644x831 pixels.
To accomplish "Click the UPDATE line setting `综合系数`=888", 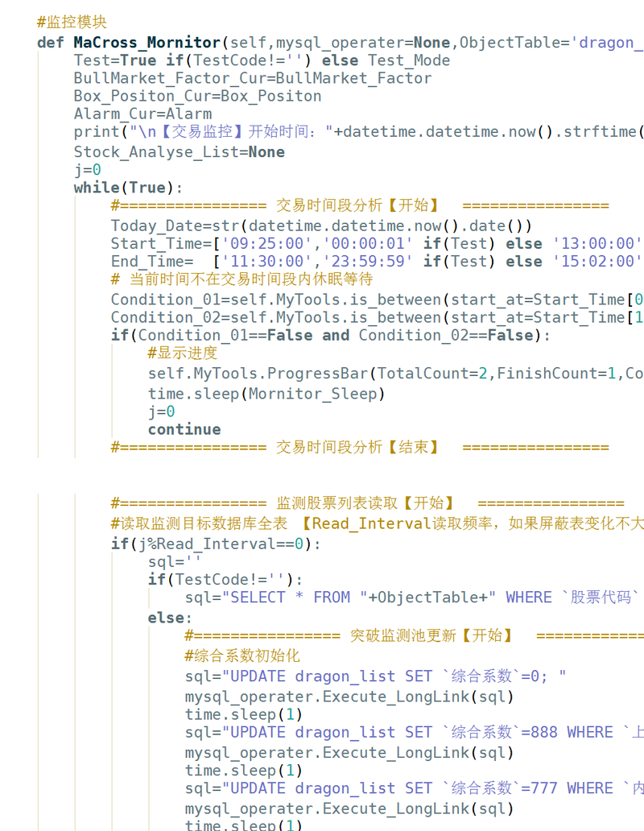I will (x=414, y=733).
